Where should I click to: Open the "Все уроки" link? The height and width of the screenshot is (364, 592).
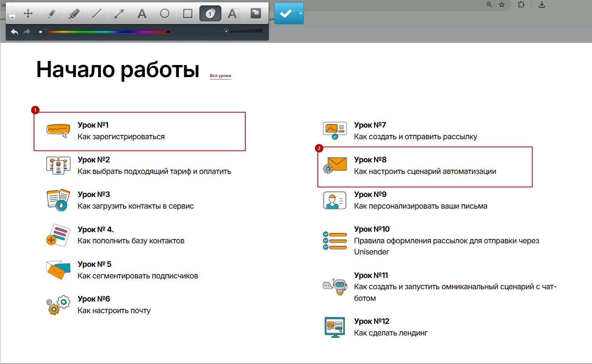pyautogui.click(x=221, y=76)
